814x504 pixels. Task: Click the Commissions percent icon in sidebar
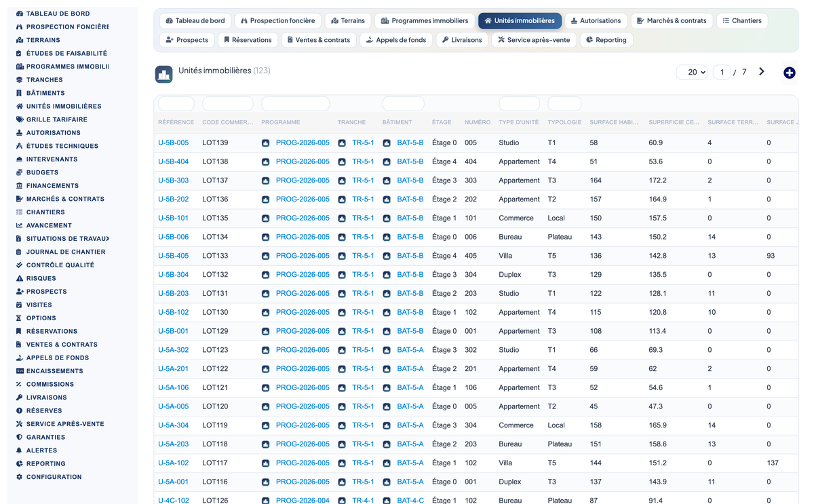(x=20, y=384)
